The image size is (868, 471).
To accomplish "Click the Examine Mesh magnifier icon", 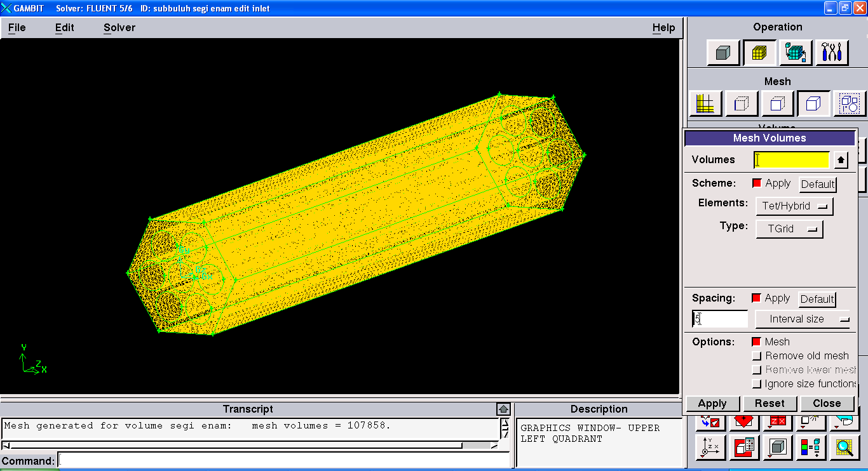I will pyautogui.click(x=844, y=448).
